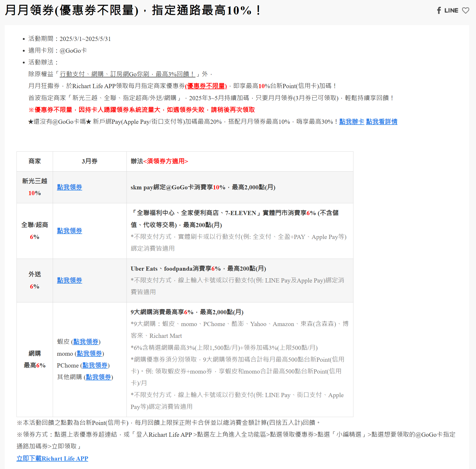Click 點我辦卡 to apply for the card

click(351, 122)
